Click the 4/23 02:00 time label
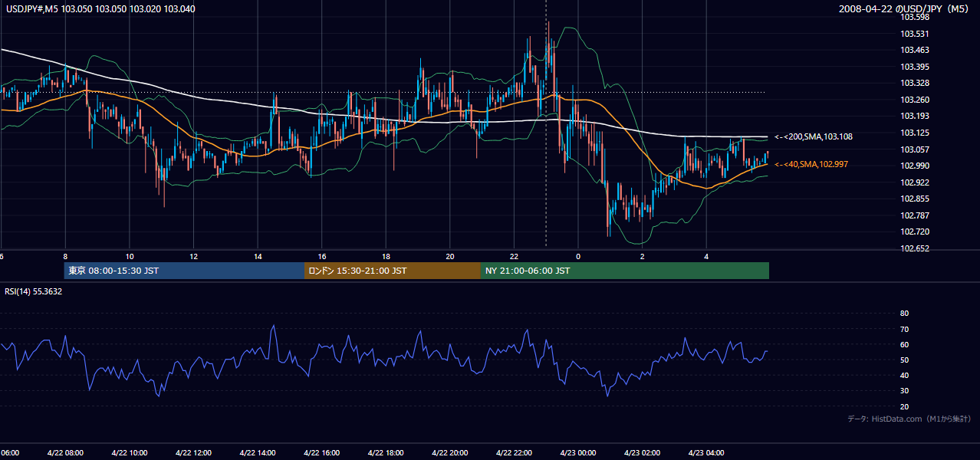The height and width of the screenshot is (460, 980). point(642,453)
